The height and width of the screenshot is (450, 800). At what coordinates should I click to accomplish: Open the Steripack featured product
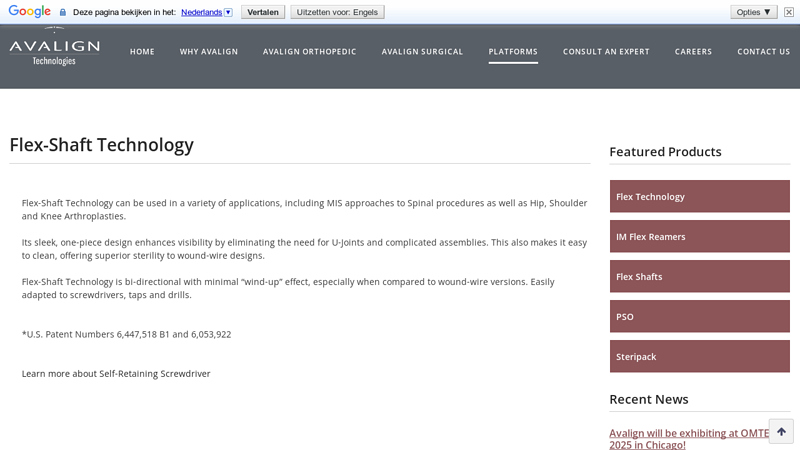coord(699,357)
